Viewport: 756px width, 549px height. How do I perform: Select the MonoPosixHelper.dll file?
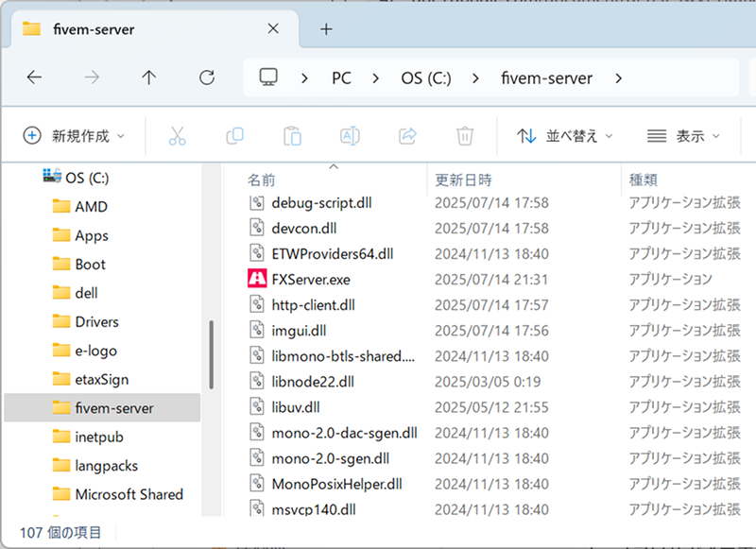pyautogui.click(x=337, y=484)
